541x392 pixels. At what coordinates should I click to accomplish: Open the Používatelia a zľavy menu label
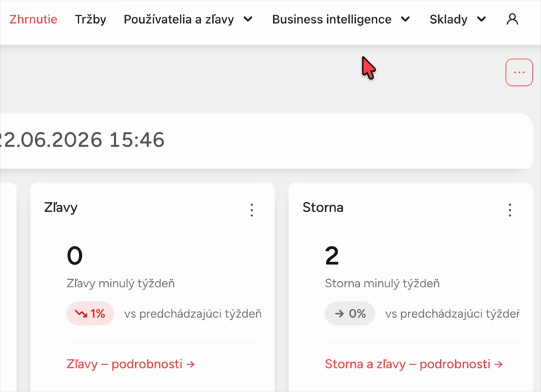point(179,20)
